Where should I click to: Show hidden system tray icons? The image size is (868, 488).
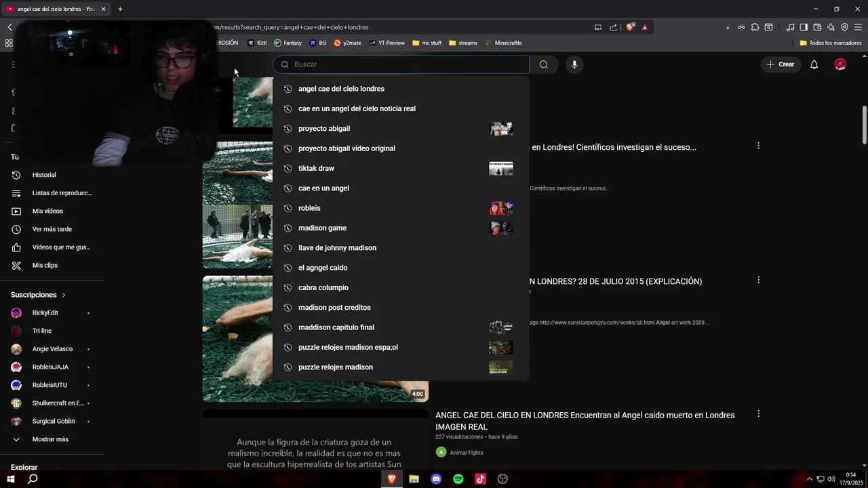(x=809, y=479)
